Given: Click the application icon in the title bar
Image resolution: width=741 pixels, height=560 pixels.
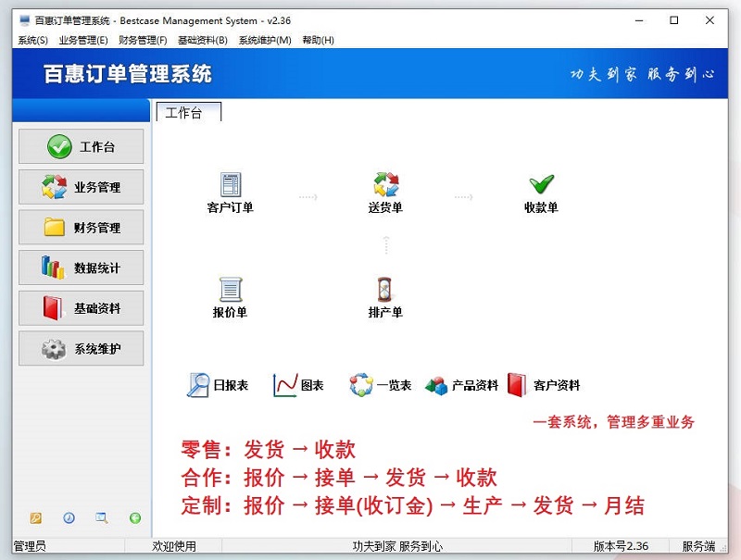Looking at the screenshot, I should click(24, 20).
